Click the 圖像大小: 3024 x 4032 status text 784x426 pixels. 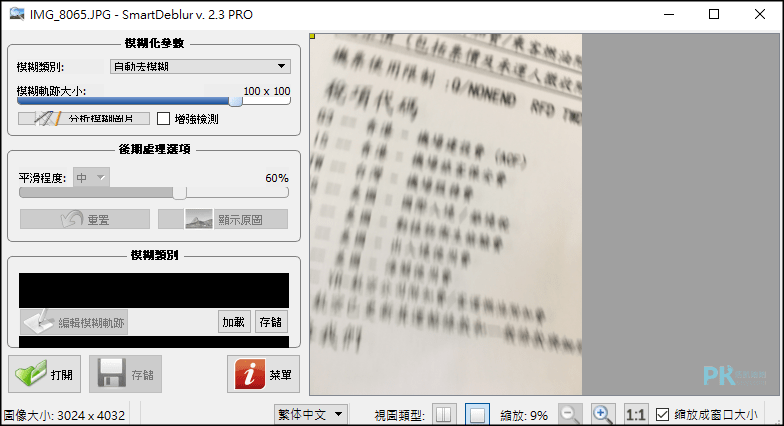coord(64,416)
